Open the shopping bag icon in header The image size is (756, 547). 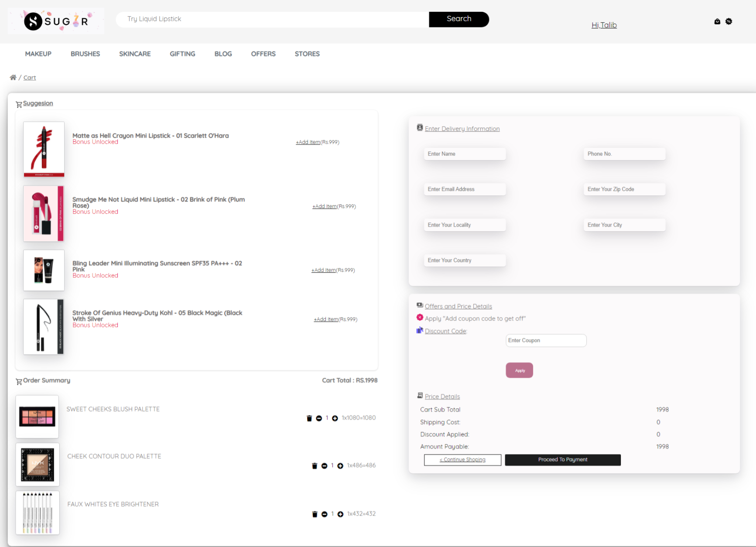(717, 21)
